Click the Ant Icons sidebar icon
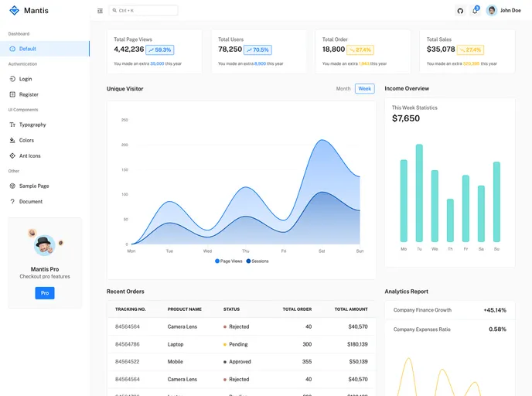 (12, 155)
